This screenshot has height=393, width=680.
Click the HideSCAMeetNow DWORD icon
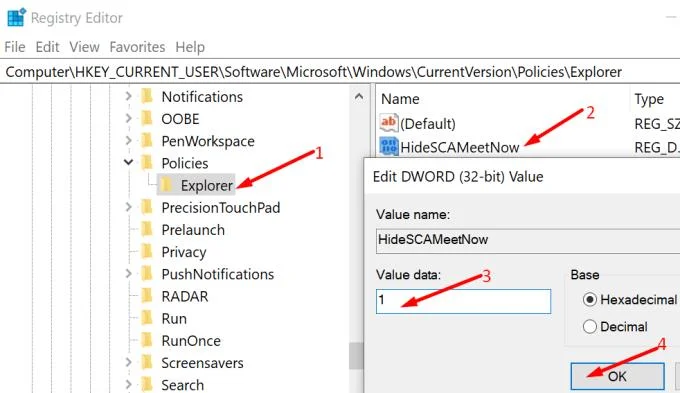[389, 146]
